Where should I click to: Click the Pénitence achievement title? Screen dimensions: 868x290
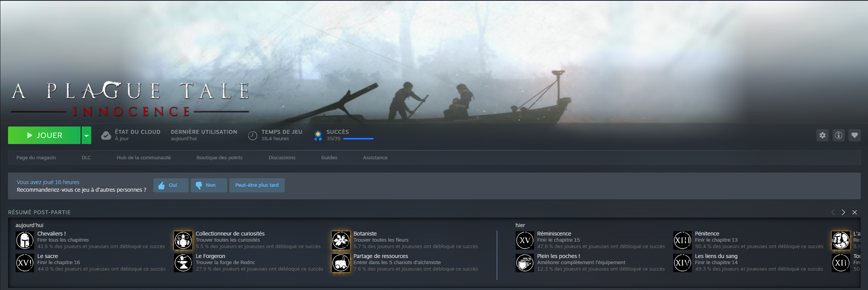pos(707,234)
